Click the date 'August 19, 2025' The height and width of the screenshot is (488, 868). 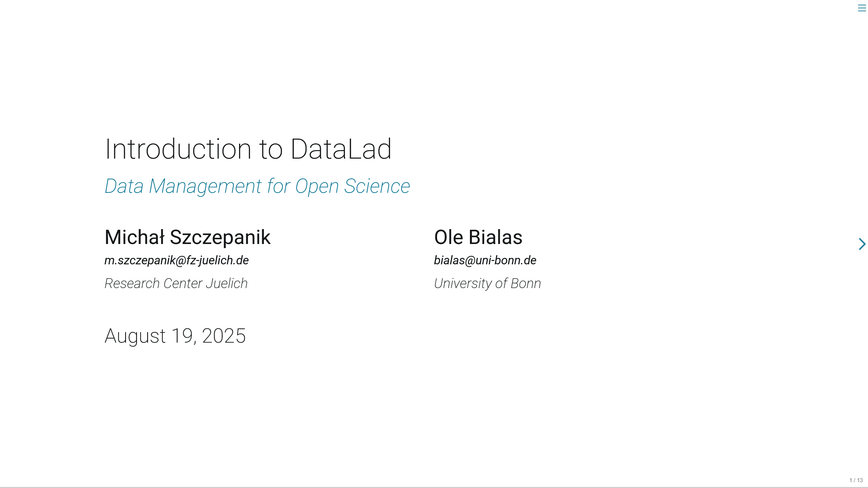tap(175, 336)
